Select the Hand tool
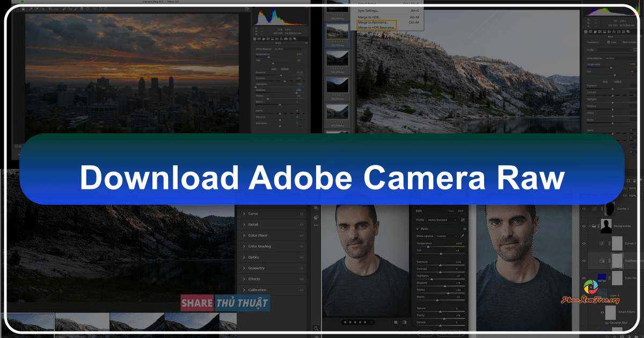This screenshot has width=644, height=338. [x=23, y=9]
